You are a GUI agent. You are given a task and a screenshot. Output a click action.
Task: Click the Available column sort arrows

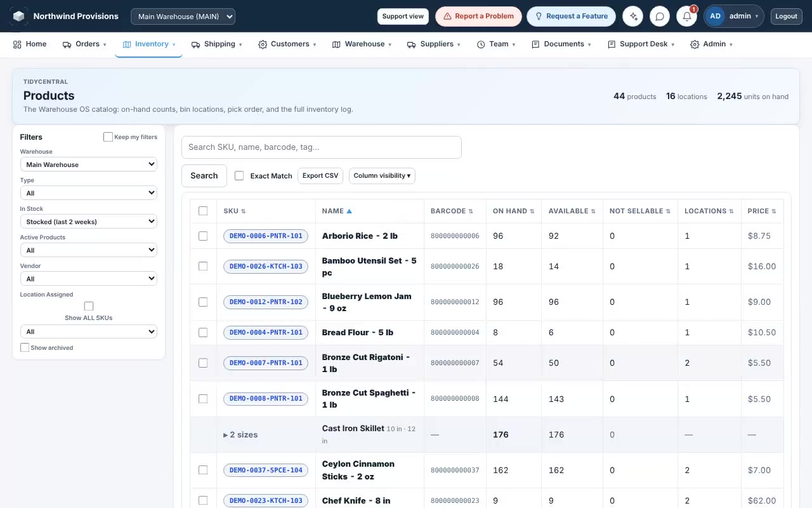593,211
